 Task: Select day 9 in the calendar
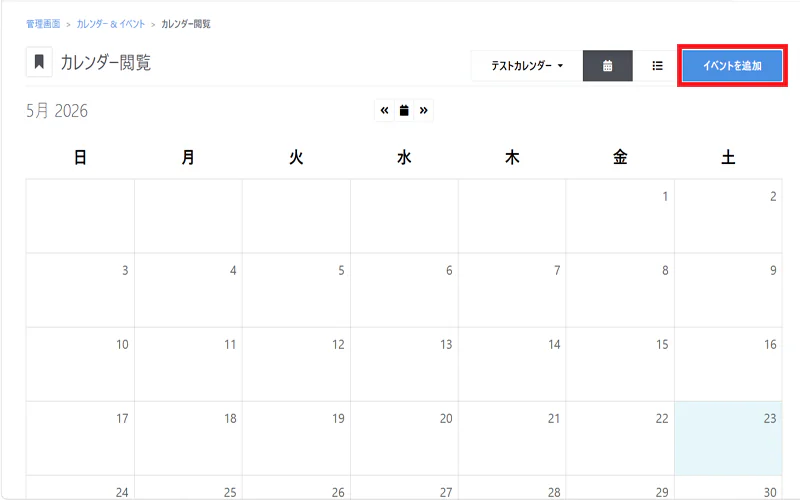tap(728, 290)
